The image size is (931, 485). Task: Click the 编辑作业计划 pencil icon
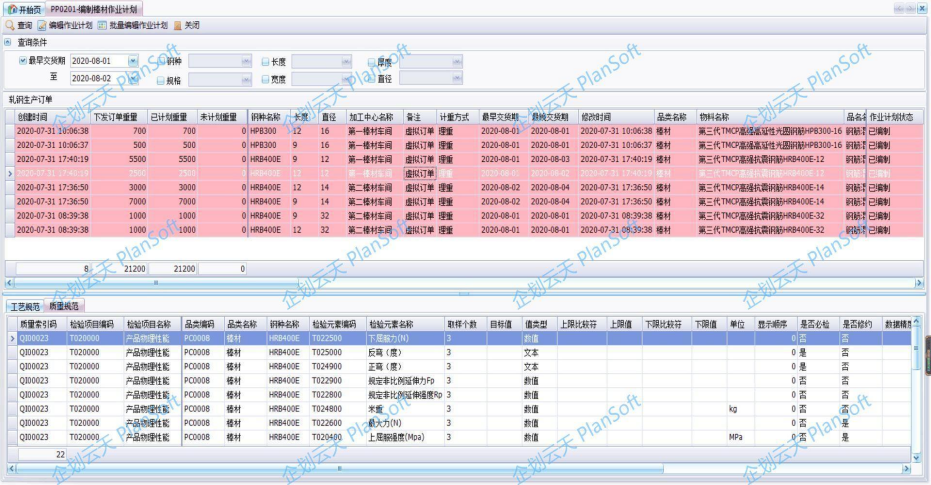42,26
